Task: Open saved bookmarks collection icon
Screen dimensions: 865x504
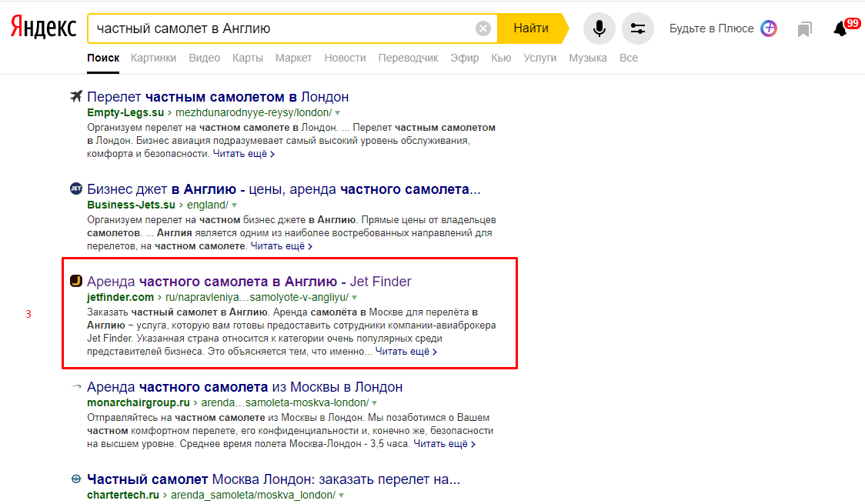Action: 805,28
